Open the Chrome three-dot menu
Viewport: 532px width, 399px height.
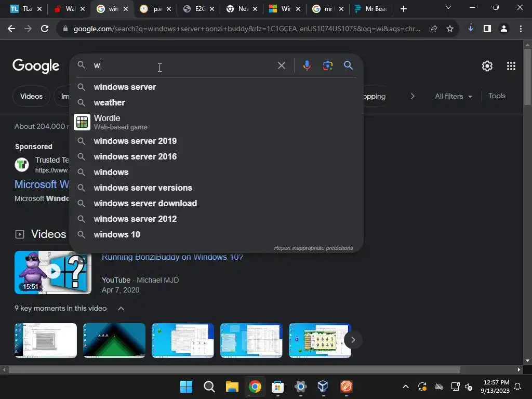pyautogui.click(x=521, y=29)
